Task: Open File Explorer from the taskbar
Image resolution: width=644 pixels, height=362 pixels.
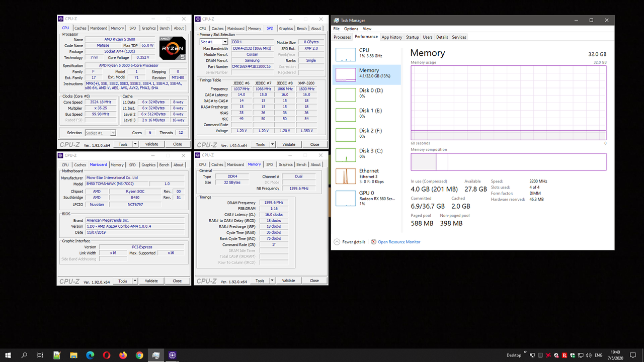Action: [73, 355]
